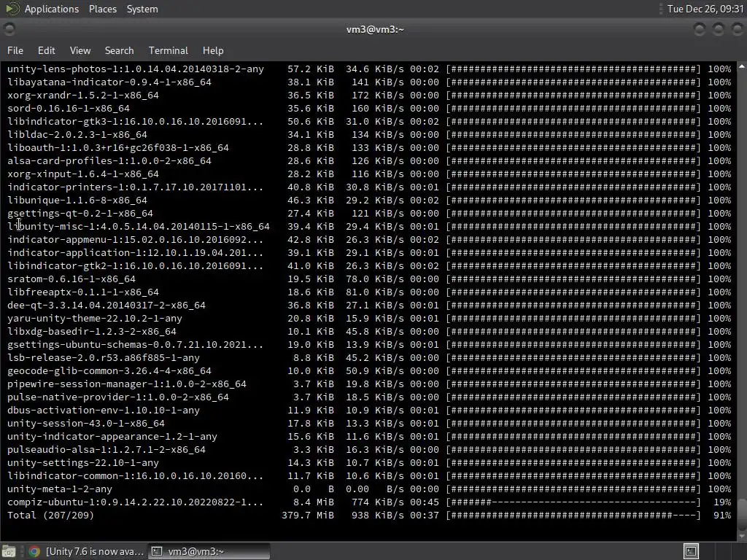The image size is (747, 560).
Task: Click the text alsa-card-profiles-1:1.0.0-2-x86_64
Action: coord(109,161)
